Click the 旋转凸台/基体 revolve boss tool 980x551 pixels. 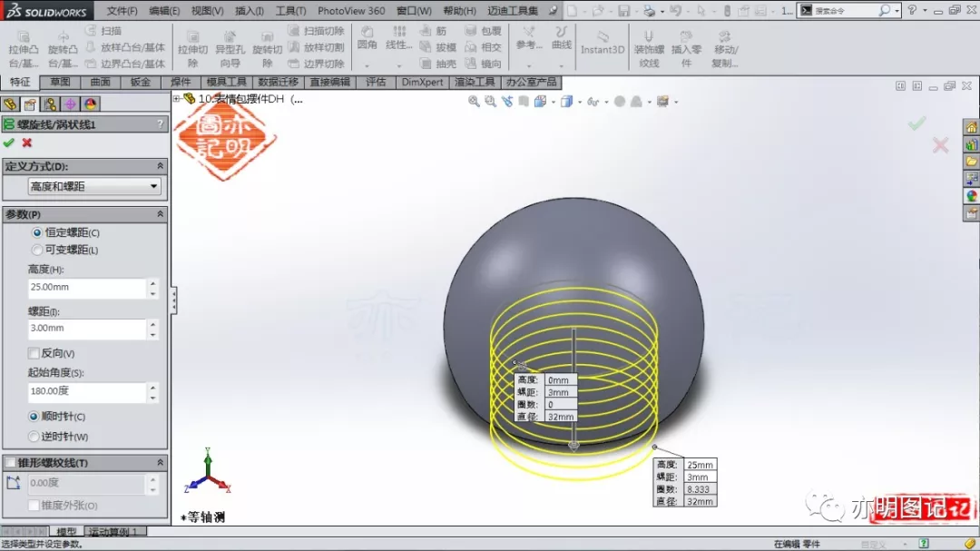point(63,49)
